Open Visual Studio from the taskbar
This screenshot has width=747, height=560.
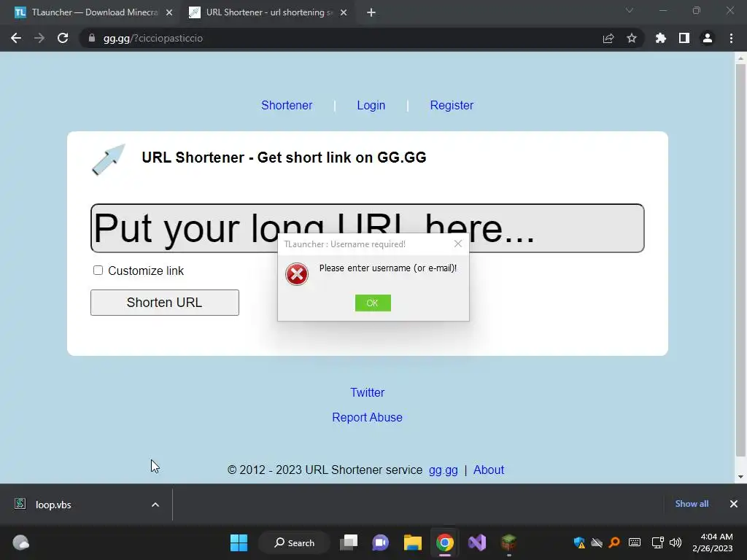(x=477, y=542)
